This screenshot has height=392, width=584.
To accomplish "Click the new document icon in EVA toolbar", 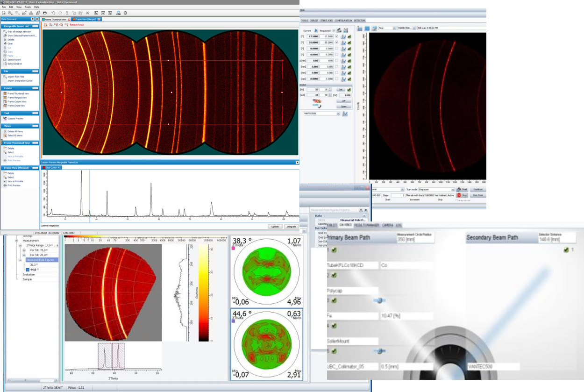I will pos(4,13).
